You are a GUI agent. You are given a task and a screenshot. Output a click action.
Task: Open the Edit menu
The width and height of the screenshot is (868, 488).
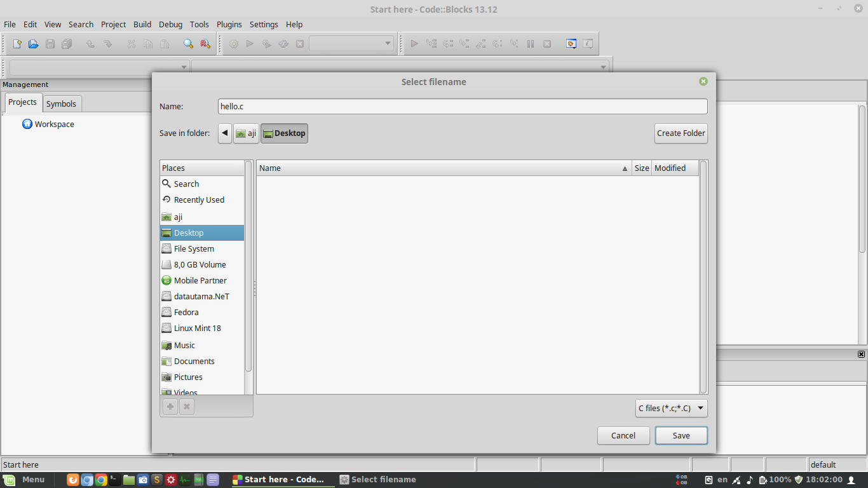[30, 24]
